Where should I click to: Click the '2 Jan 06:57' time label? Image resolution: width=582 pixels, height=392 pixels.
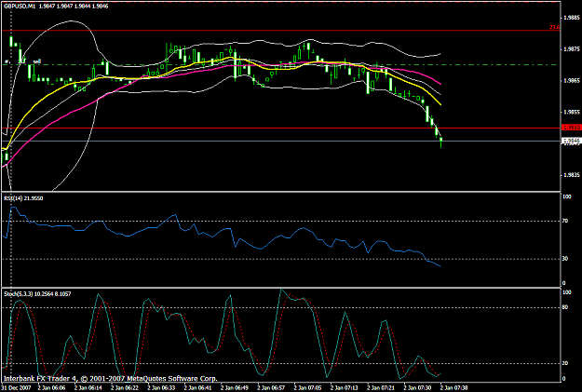[x=271, y=388]
